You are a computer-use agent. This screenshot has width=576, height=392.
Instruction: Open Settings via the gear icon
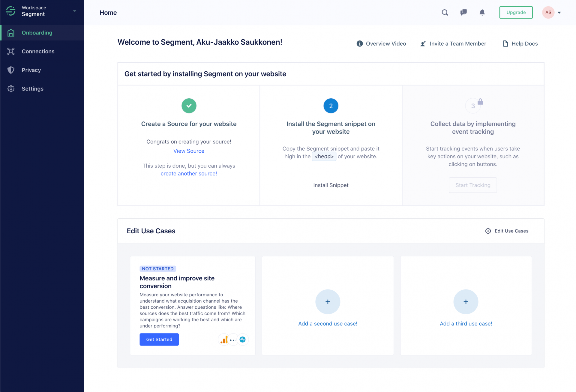click(x=11, y=88)
